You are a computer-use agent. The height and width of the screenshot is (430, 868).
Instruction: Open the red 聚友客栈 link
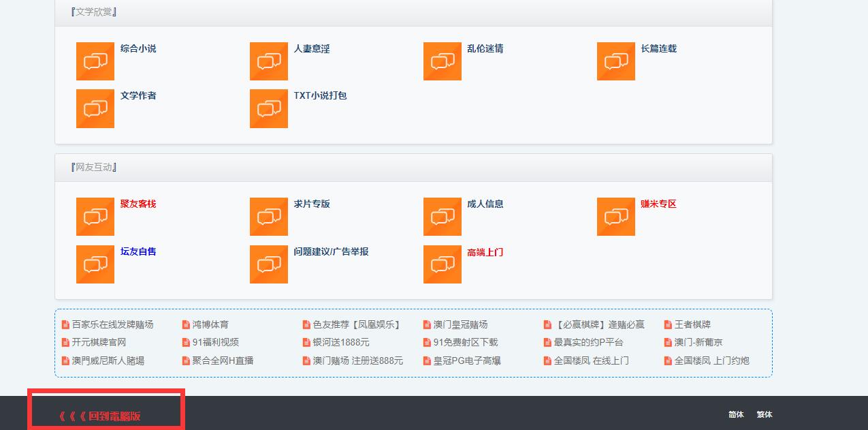coord(138,204)
